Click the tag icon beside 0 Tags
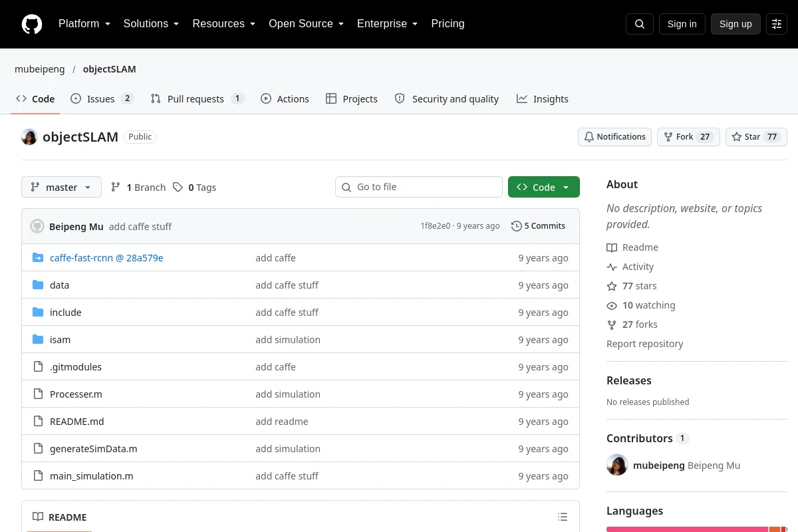Screen dimensions: 798x532 click(x=178, y=188)
